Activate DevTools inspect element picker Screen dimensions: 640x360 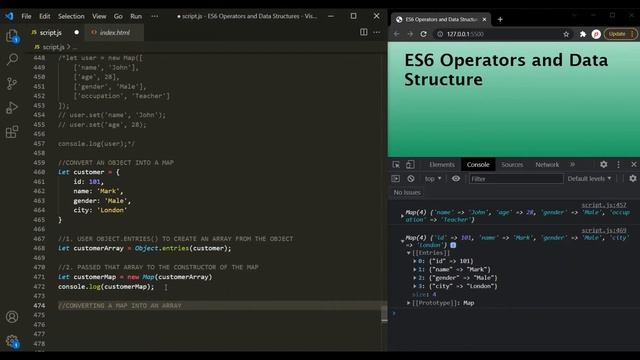[396, 164]
